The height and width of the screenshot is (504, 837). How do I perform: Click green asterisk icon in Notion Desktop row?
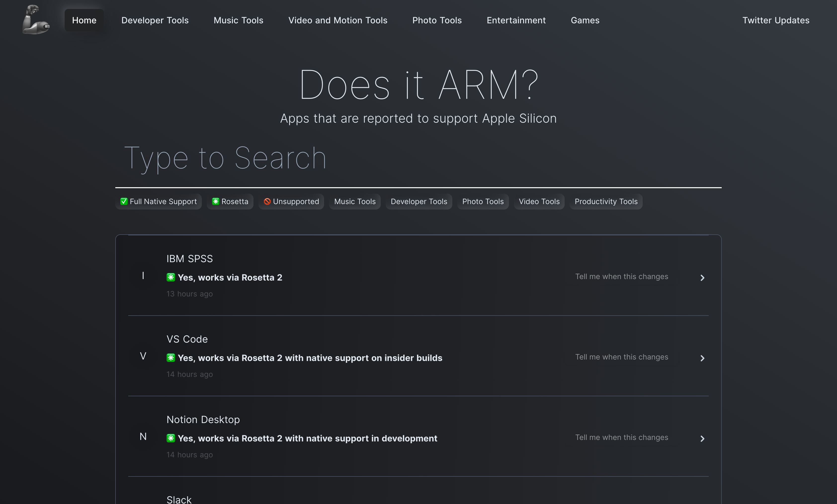[x=170, y=438]
